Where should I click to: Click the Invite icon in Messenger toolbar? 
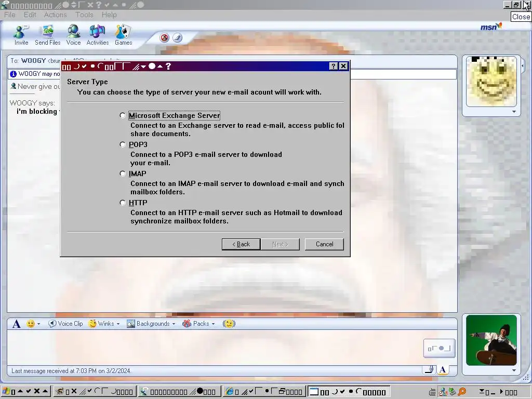pyautogui.click(x=21, y=35)
